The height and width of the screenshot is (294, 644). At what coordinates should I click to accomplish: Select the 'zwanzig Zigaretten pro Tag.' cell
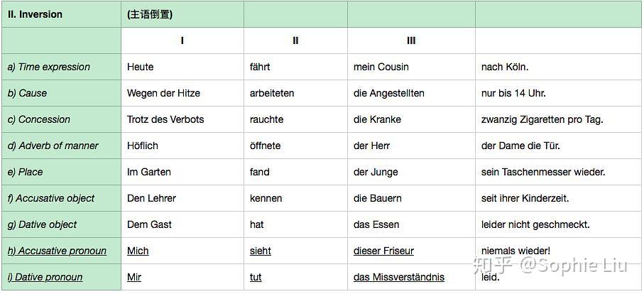(542, 119)
